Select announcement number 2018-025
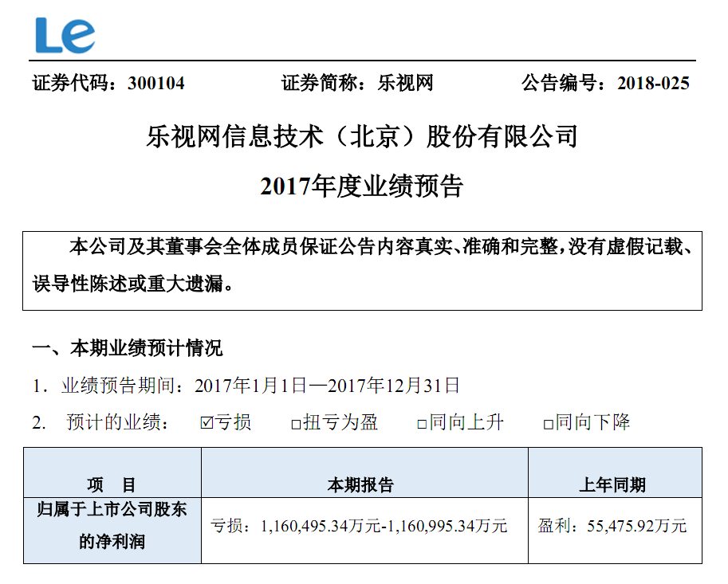The height and width of the screenshot is (584, 728). pyautogui.click(x=653, y=84)
